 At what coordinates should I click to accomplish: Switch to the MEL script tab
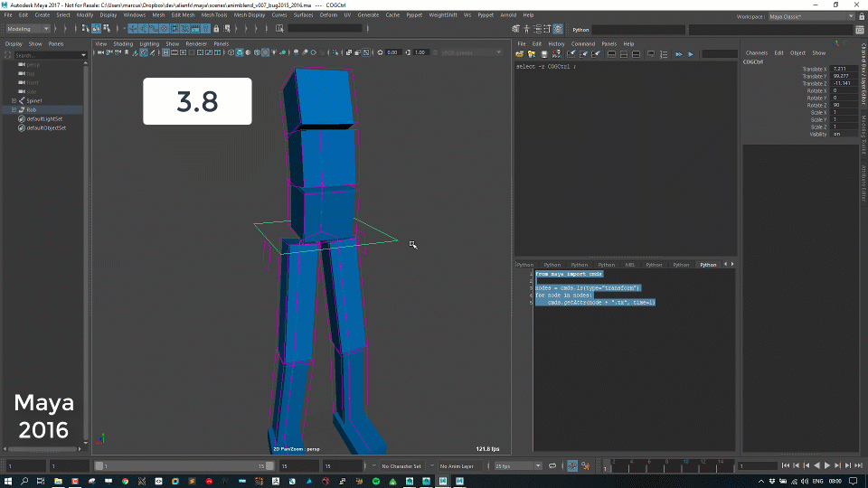click(630, 265)
